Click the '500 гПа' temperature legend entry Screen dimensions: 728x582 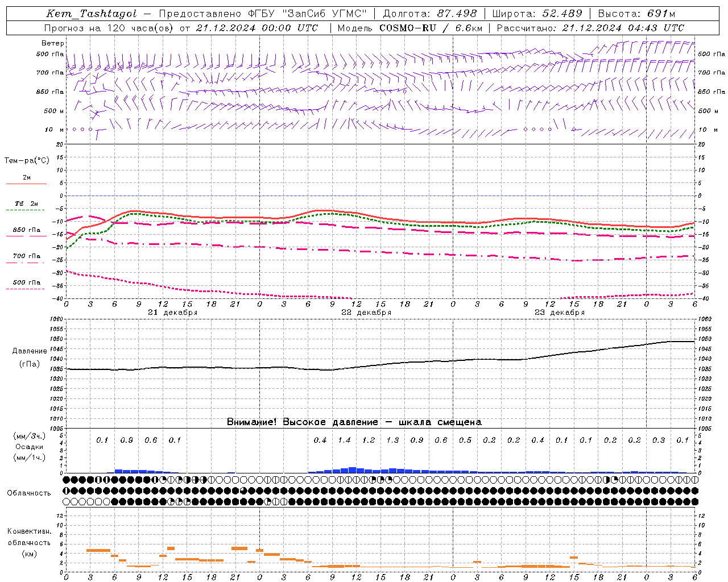pos(27,282)
